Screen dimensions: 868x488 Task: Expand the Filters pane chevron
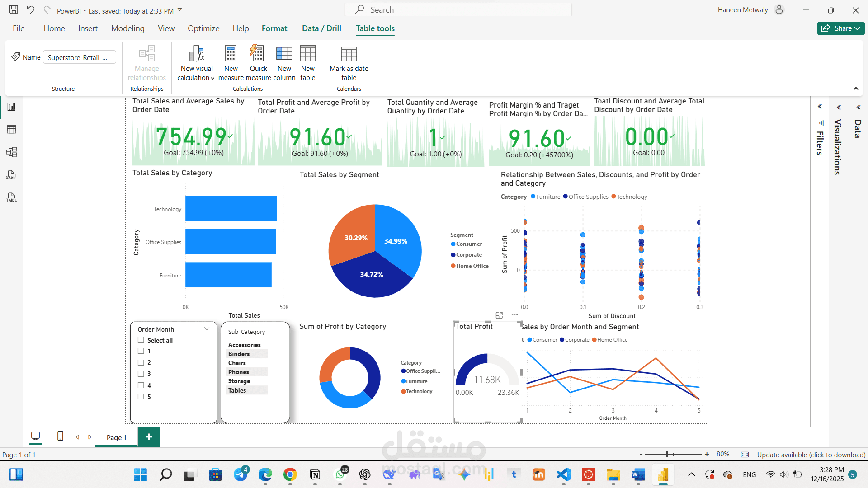[820, 107]
